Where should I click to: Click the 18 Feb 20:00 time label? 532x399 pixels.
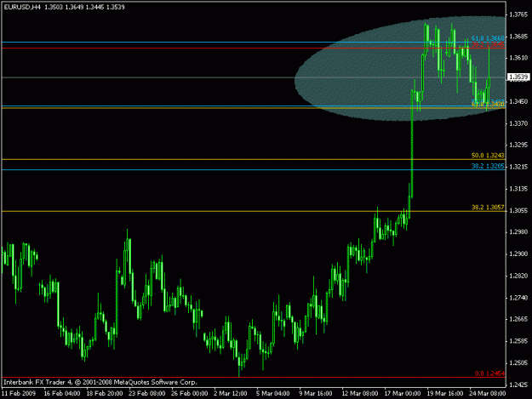(x=105, y=394)
